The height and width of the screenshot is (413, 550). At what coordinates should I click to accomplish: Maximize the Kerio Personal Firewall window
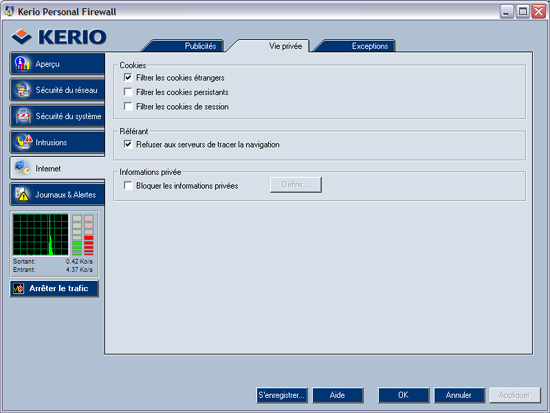pyautogui.click(x=523, y=12)
